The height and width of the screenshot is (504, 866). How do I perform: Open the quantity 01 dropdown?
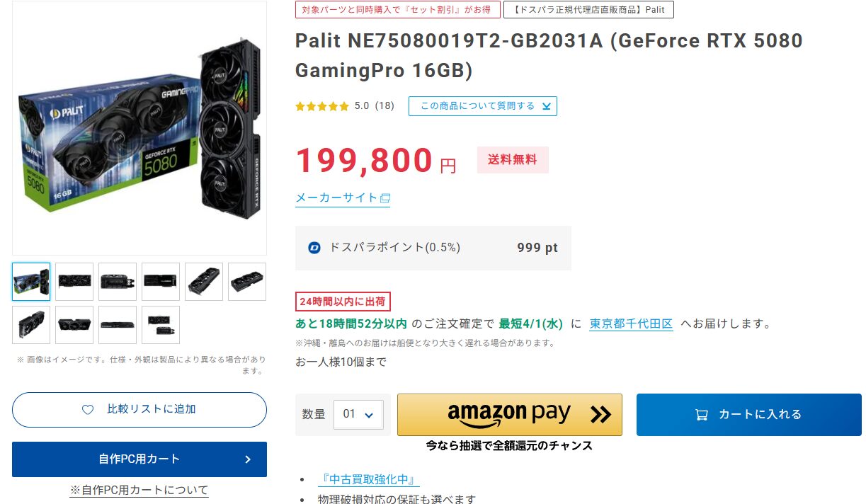[358, 415]
